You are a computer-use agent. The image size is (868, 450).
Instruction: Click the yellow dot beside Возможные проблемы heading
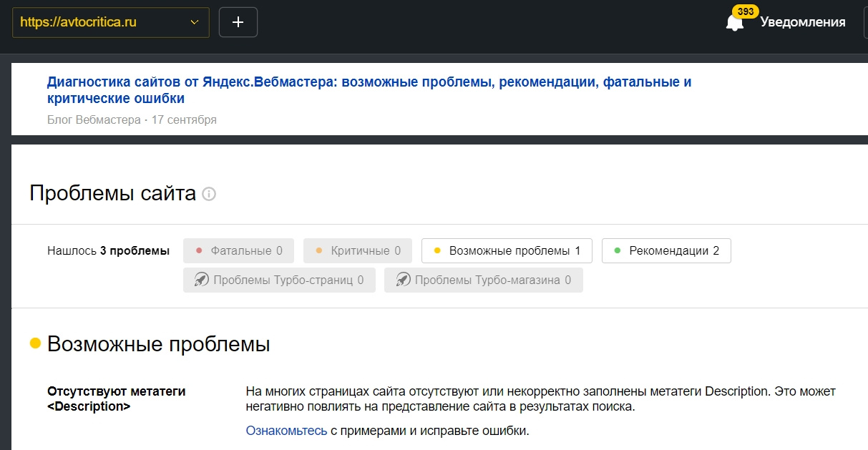(x=35, y=344)
